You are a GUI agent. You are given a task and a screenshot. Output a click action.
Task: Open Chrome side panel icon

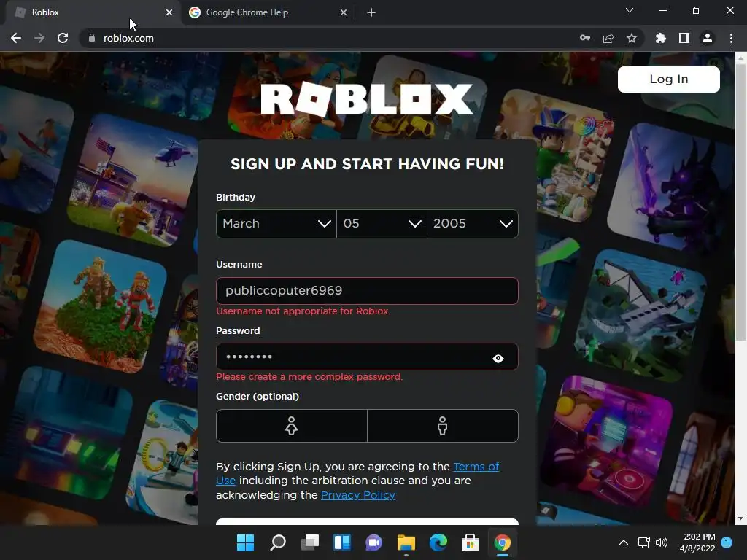click(684, 38)
